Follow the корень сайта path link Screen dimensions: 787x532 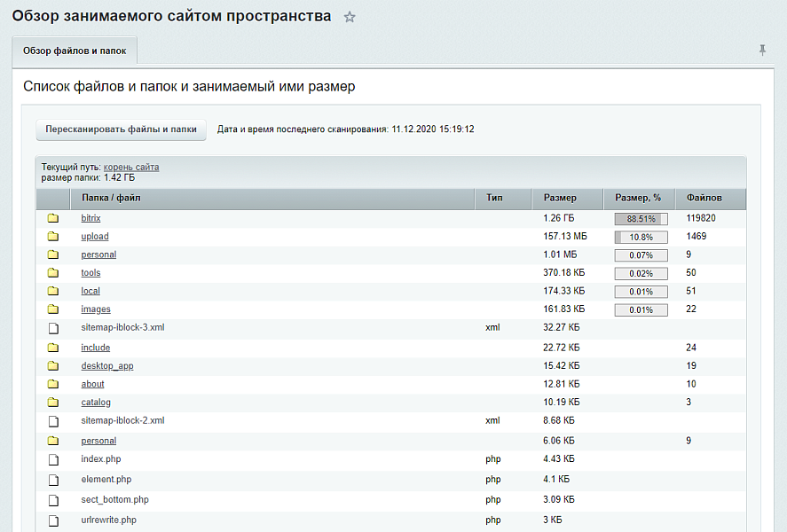(x=131, y=167)
